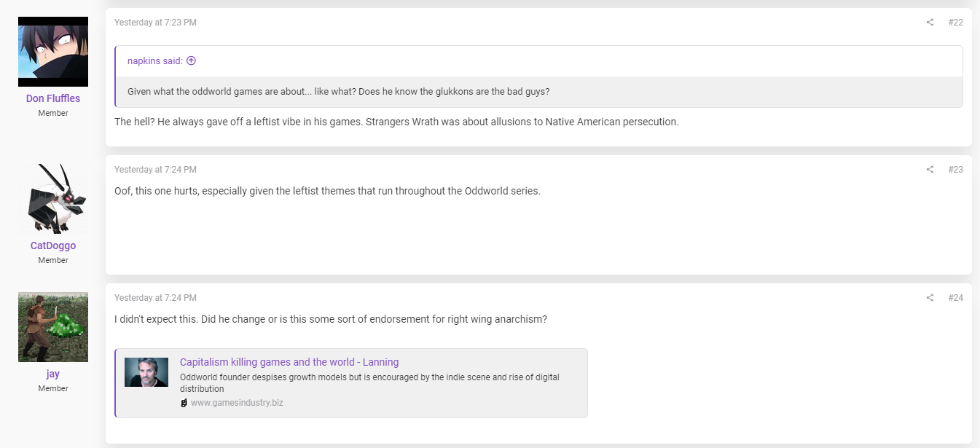Open permalink #23
Viewport: 980px width, 448px height.
click(x=955, y=170)
